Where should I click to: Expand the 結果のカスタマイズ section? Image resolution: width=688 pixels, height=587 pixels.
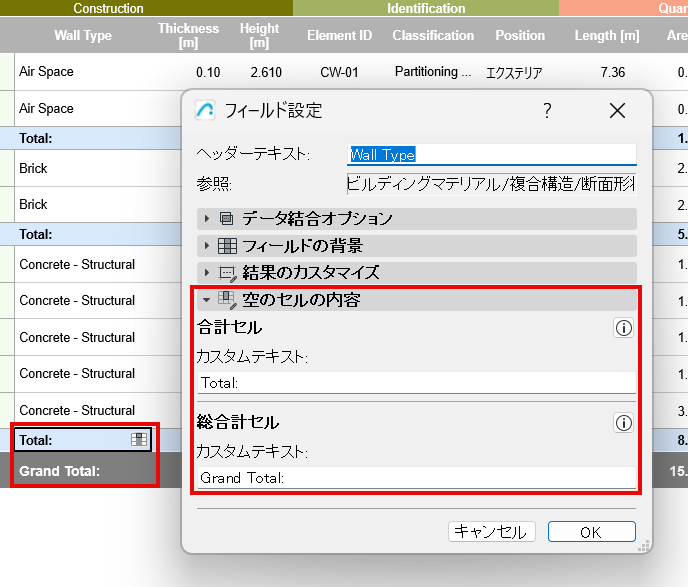tap(207, 273)
